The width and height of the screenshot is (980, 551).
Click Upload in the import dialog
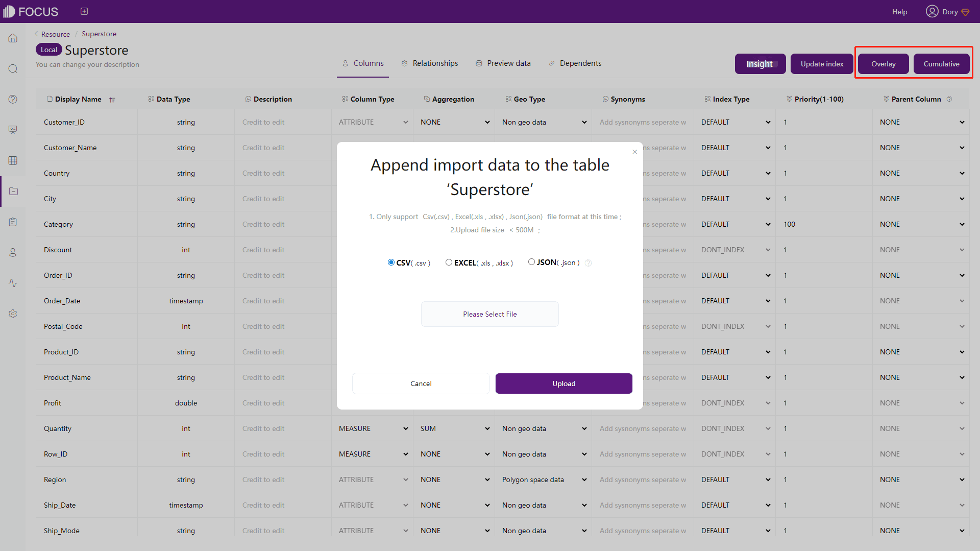tap(563, 384)
